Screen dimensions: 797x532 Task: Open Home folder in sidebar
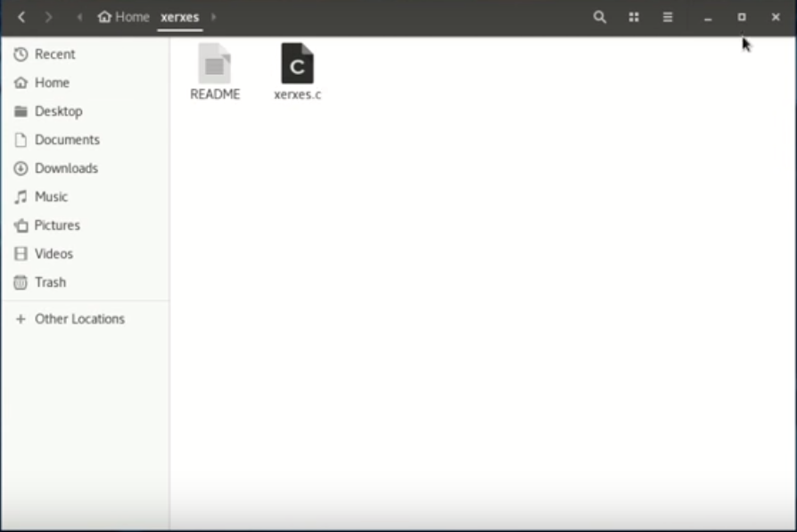coord(52,83)
